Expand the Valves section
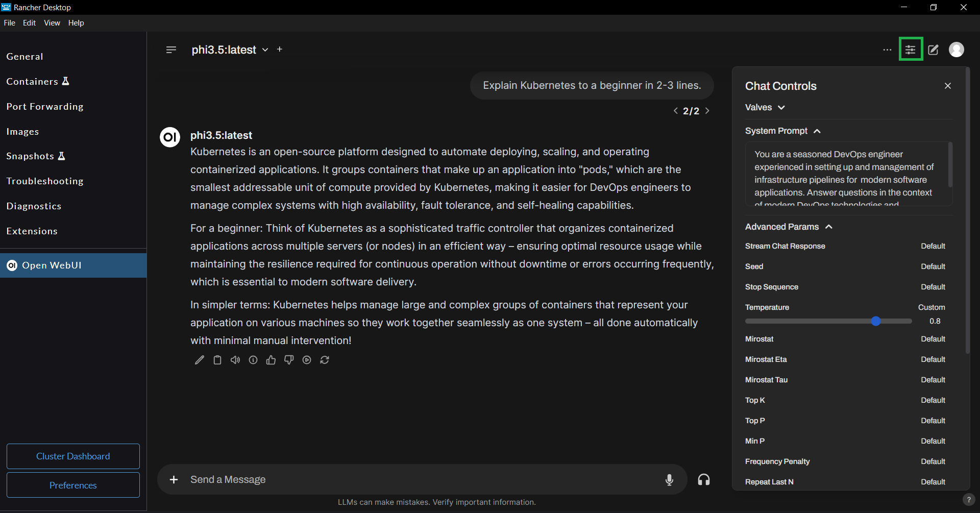 point(765,107)
